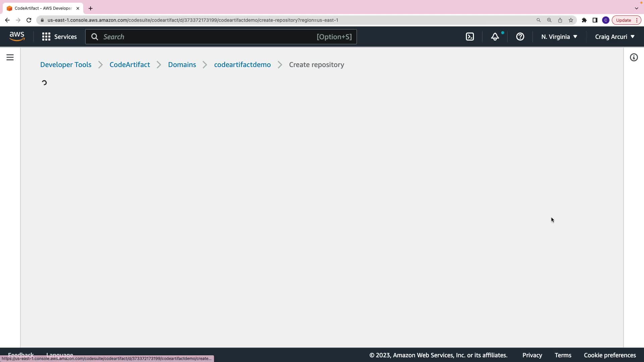Click the browser extensions puzzle icon

pos(584,20)
